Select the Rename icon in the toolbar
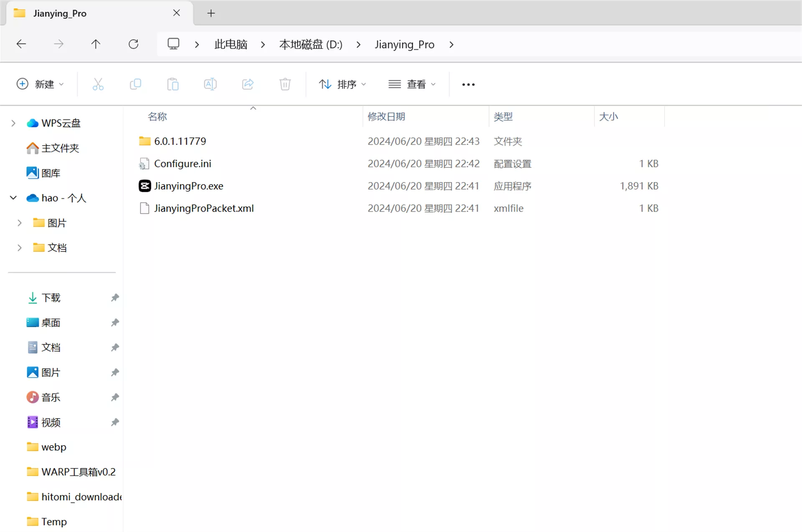 click(210, 84)
